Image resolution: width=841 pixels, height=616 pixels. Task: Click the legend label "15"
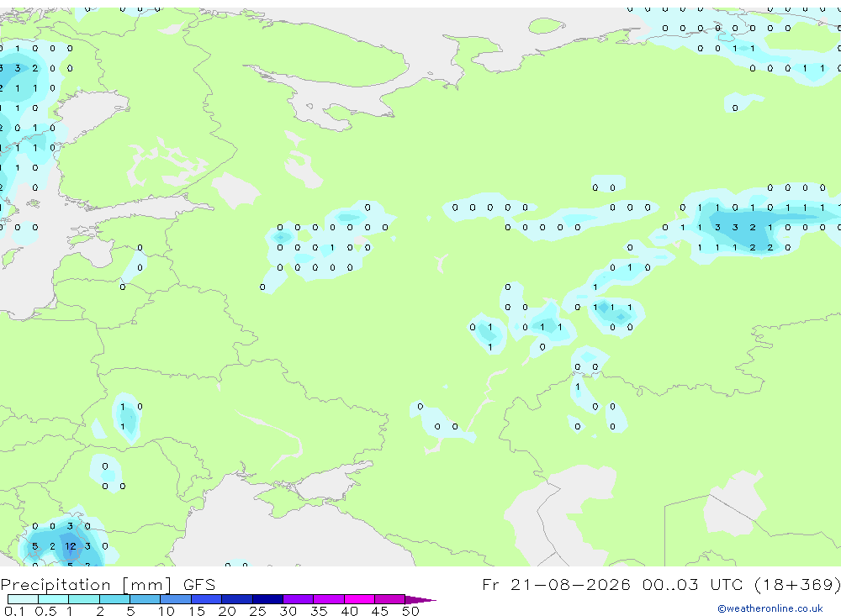[196, 611]
